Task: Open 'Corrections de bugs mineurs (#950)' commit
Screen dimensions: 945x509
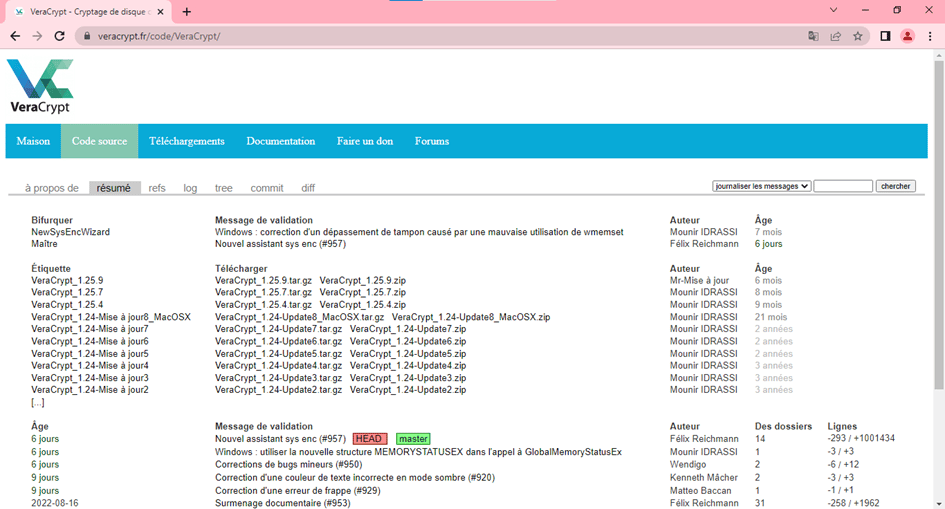Action: (x=289, y=464)
